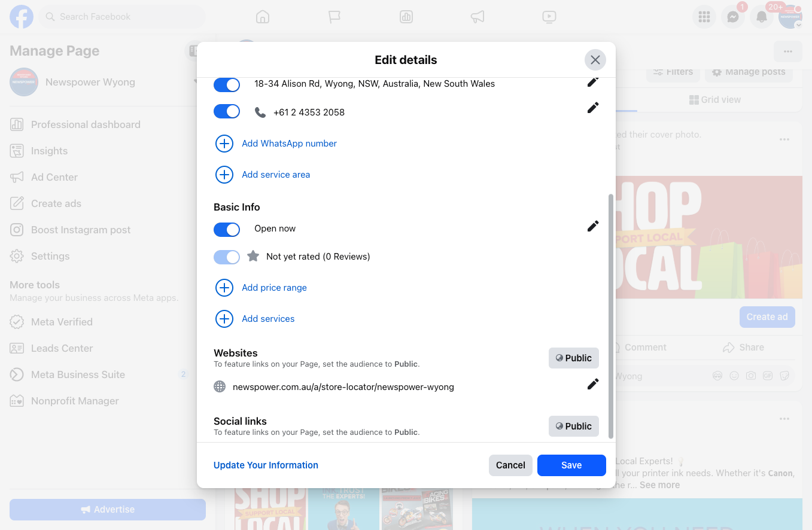Click the sticker icon in comment box
Screen dimensions: 812x530
(785, 376)
